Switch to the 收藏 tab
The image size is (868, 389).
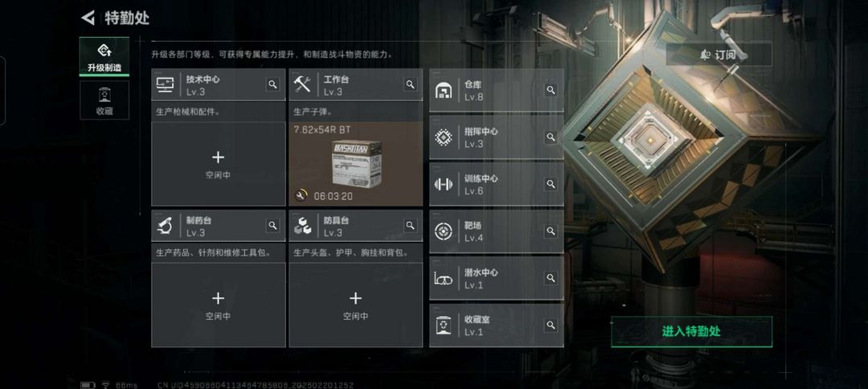[x=104, y=100]
